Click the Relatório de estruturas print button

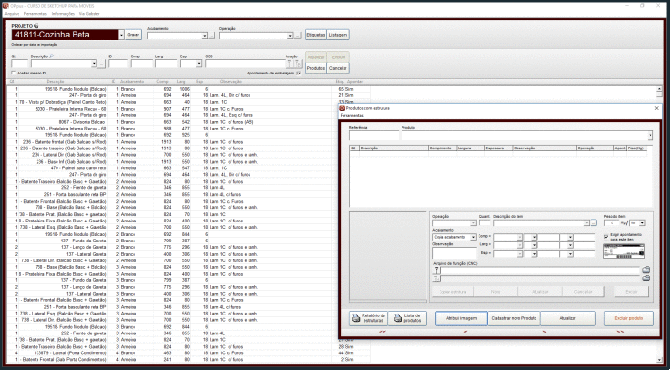(368, 318)
